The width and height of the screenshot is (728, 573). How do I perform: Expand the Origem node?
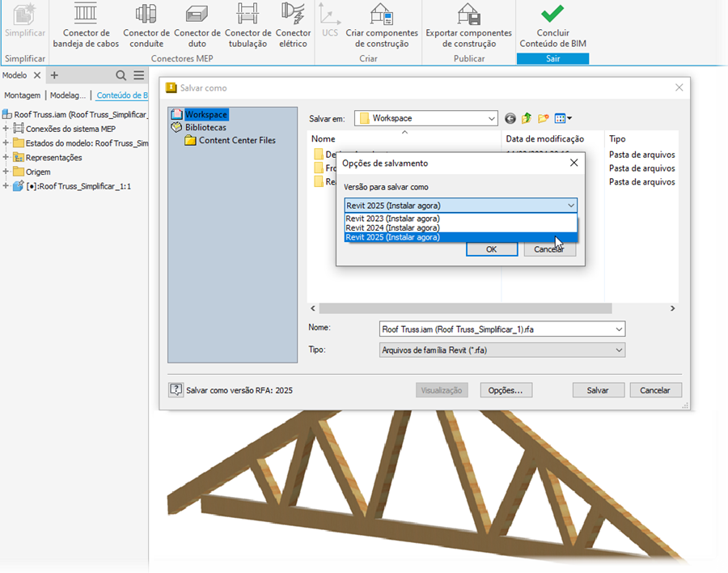[x=6, y=172]
